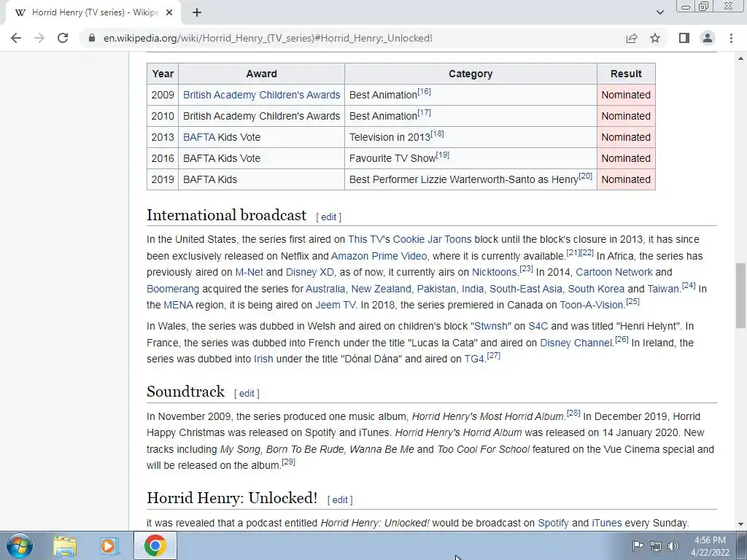The image size is (747, 560).
Task: Open the Cartoon Network link
Action: (x=614, y=273)
